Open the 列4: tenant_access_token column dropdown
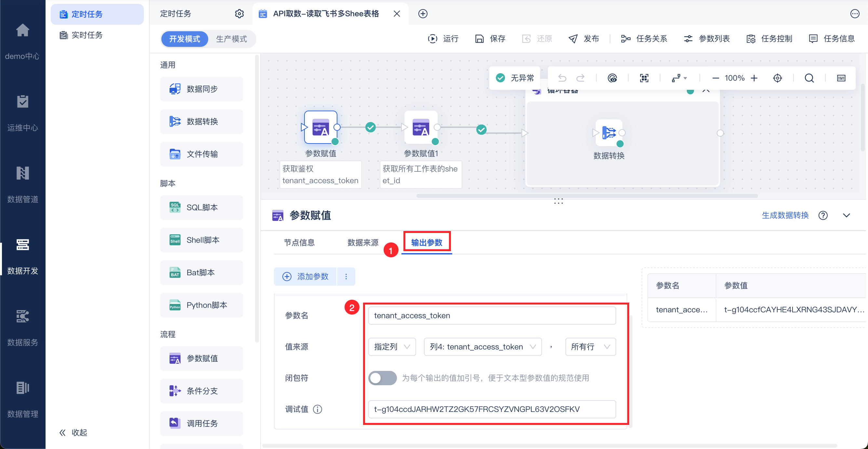This screenshot has height=449, width=868. 482,347
